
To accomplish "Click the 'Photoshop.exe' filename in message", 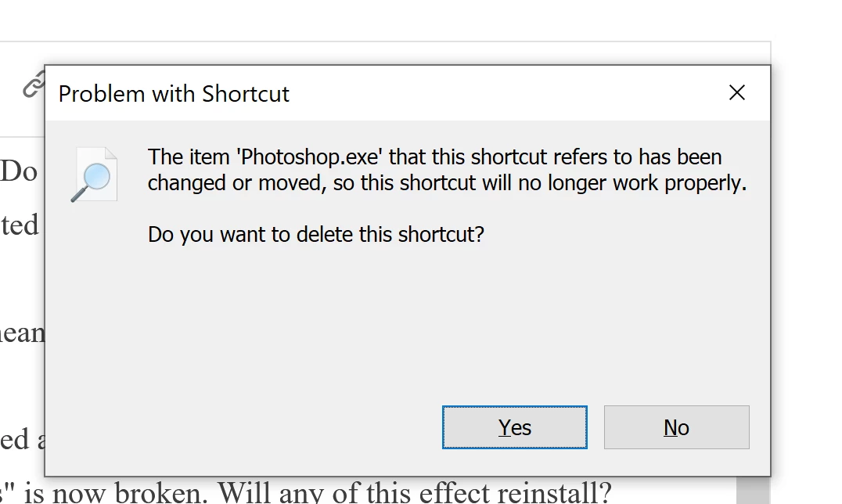I will coord(309,157).
